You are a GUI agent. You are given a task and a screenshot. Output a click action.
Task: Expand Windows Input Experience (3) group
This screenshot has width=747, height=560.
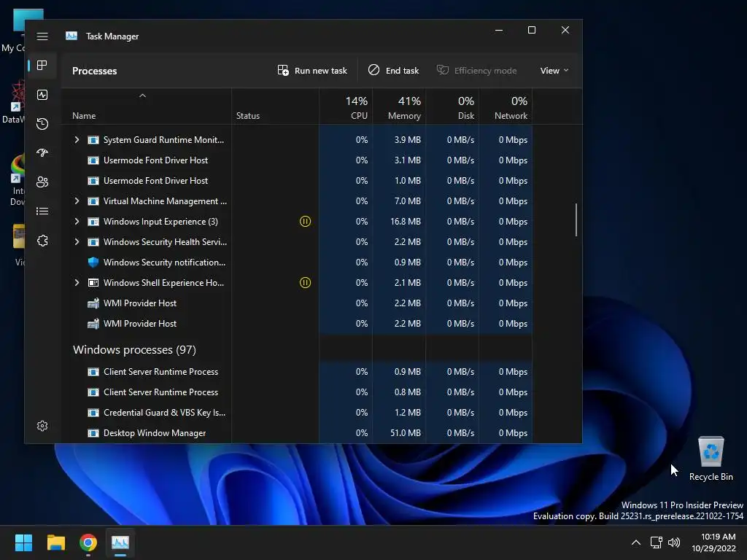tap(77, 222)
